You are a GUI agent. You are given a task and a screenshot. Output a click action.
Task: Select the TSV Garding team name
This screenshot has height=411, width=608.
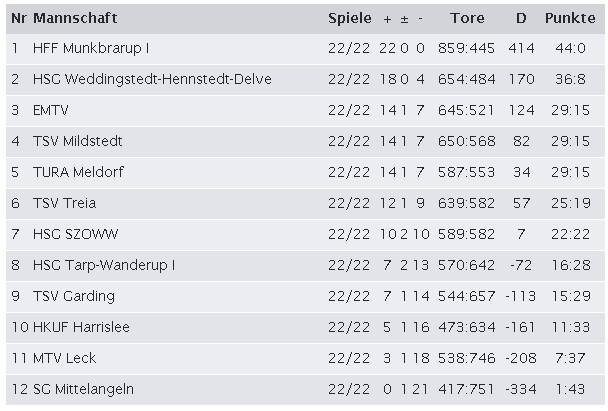[74, 297]
